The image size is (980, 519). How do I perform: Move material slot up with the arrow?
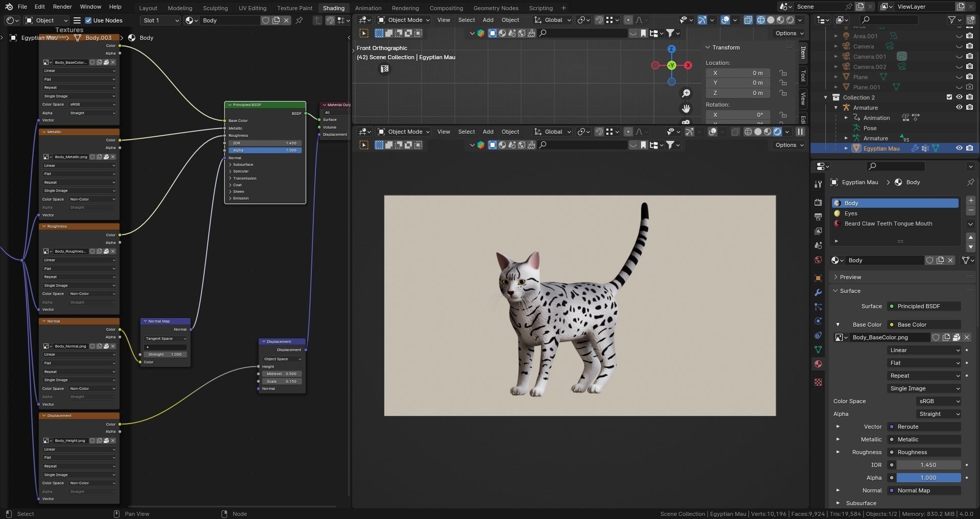[x=971, y=237]
